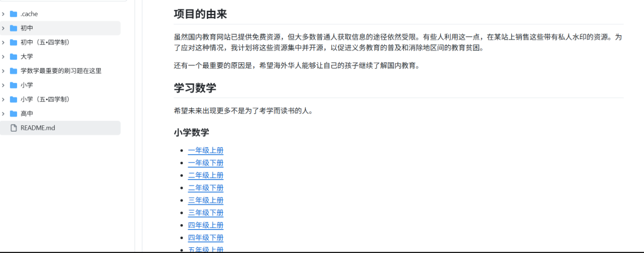Open the 一年级上册 link
The image size is (644, 253).
(206, 150)
